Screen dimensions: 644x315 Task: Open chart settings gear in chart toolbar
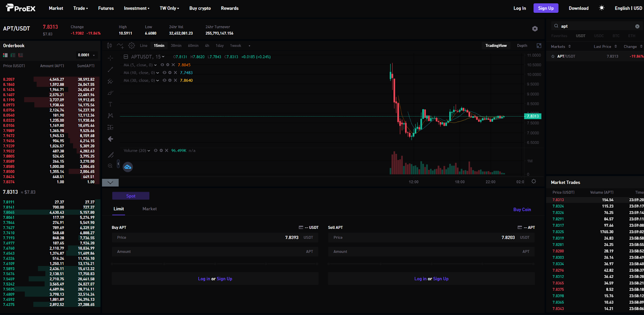pyautogui.click(x=132, y=45)
